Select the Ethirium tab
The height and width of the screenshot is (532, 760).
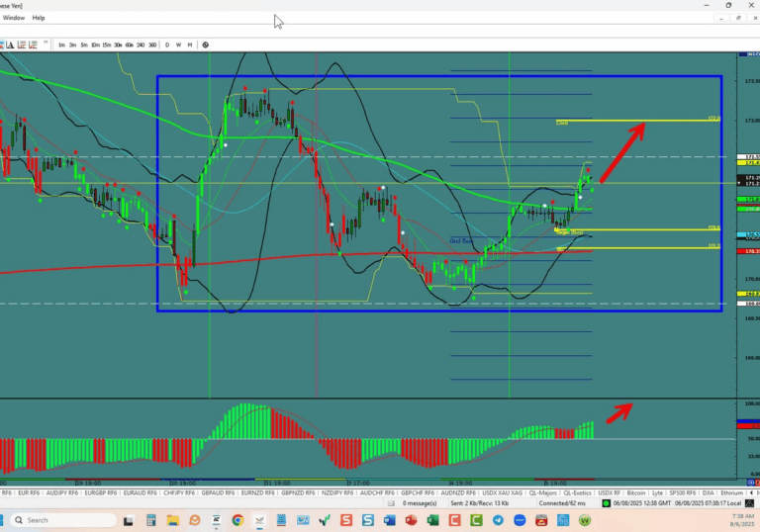[x=731, y=493]
